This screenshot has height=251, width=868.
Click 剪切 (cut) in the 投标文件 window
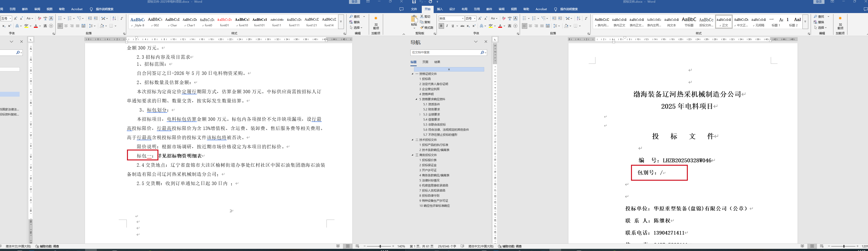pyautogui.click(x=426, y=16)
